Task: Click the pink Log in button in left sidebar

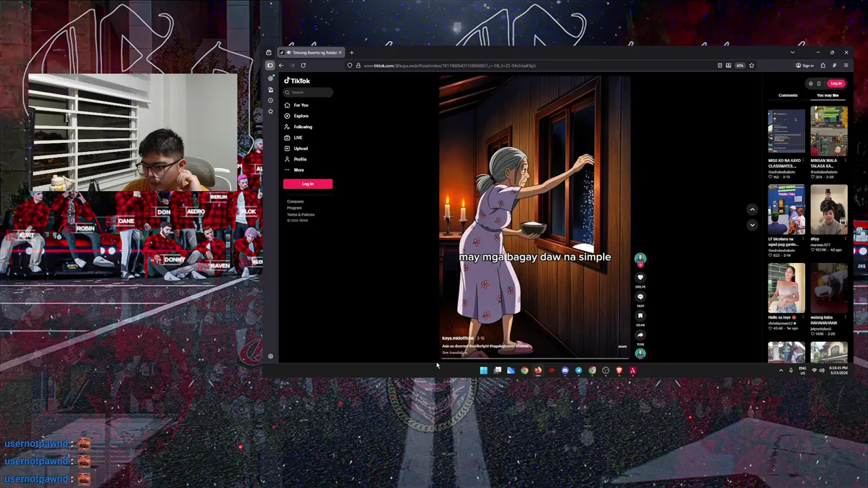Action: (x=308, y=184)
